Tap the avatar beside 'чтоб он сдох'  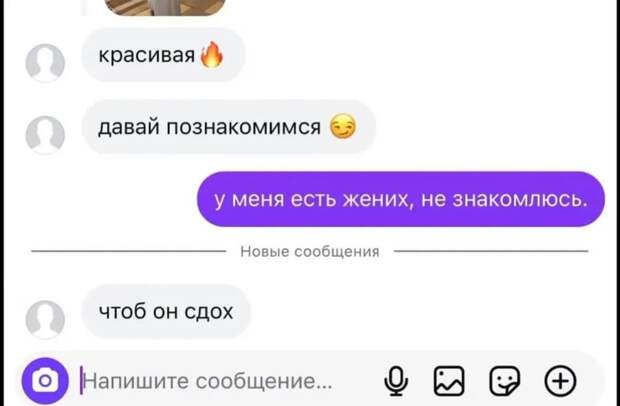point(45,319)
